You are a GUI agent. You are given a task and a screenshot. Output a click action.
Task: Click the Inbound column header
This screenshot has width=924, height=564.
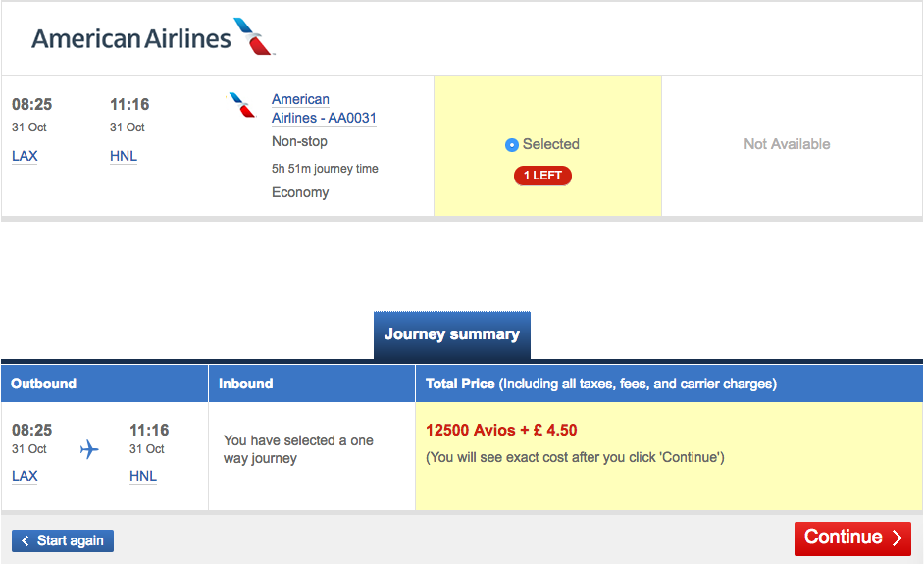pos(312,384)
